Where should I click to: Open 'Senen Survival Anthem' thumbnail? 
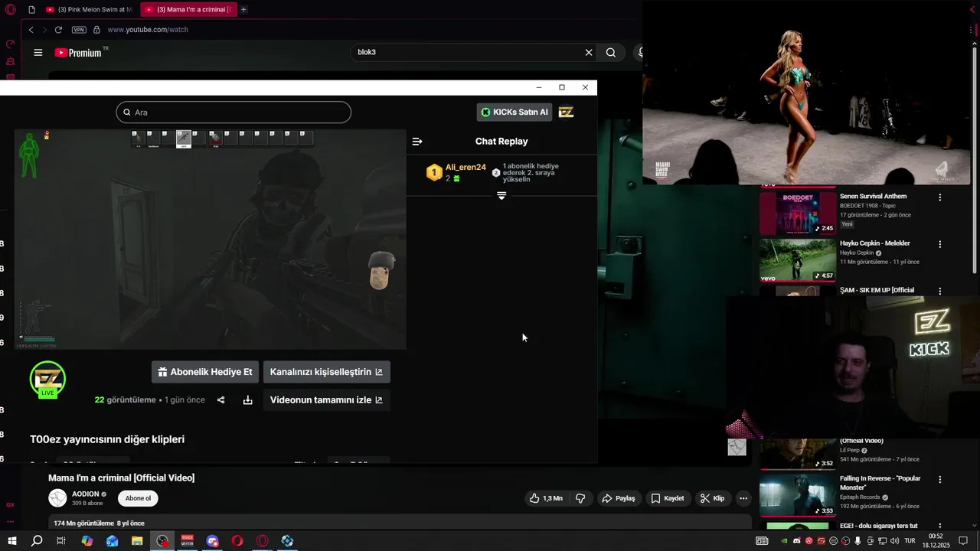coord(797,212)
